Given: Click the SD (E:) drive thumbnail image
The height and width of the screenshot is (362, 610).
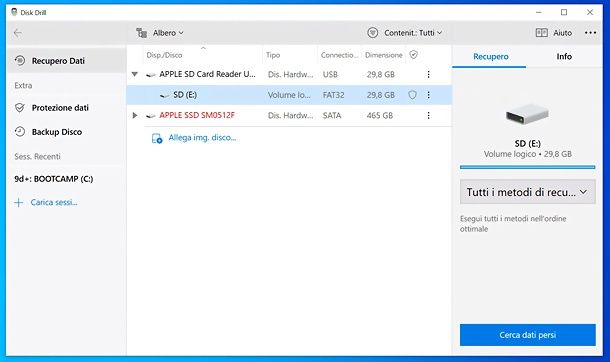Looking at the screenshot, I should (x=527, y=114).
